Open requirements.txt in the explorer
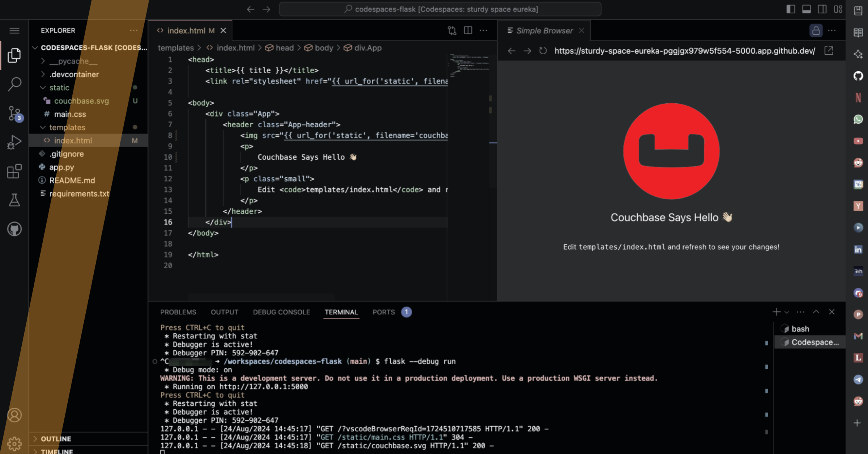This screenshot has width=868, height=454. click(x=88, y=194)
